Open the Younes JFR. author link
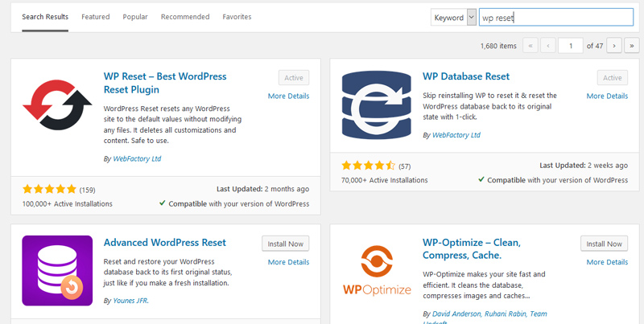The width and height of the screenshot is (644, 324). click(x=131, y=301)
